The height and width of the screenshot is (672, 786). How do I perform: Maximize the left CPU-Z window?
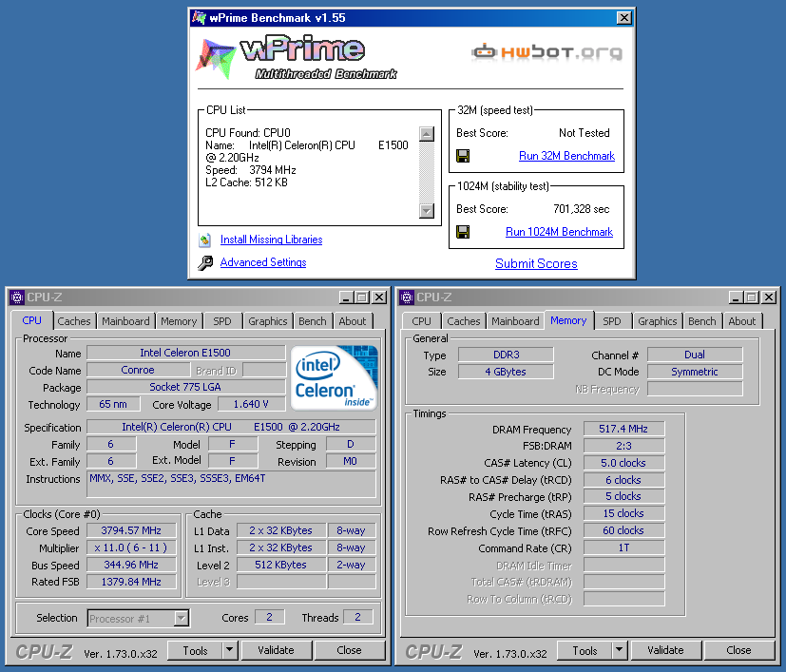(x=362, y=298)
